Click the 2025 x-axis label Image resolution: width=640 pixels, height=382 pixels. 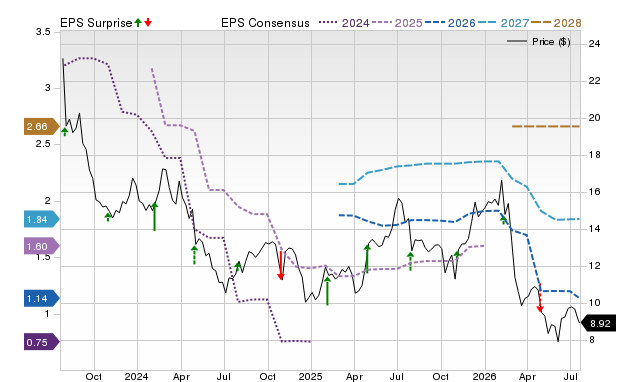point(311,376)
